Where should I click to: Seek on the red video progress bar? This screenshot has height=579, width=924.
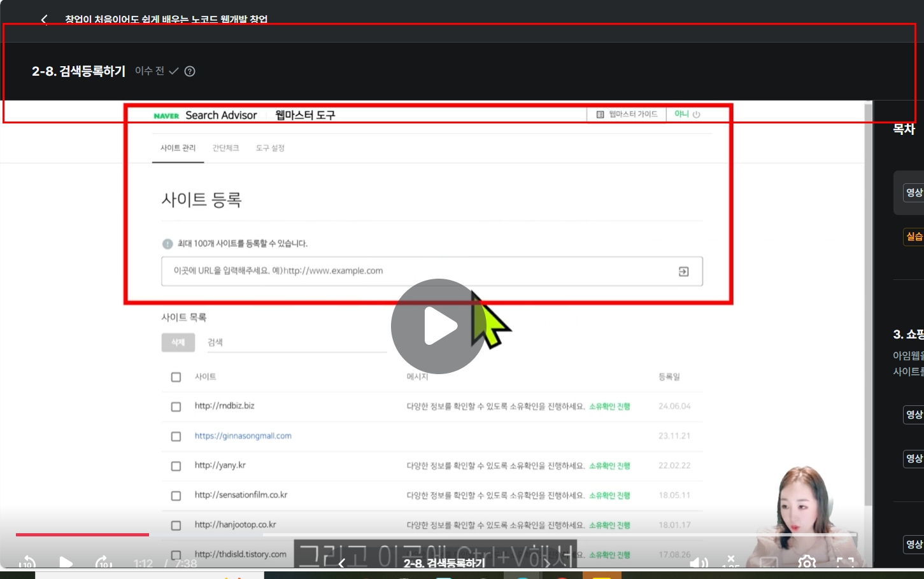[82, 534]
